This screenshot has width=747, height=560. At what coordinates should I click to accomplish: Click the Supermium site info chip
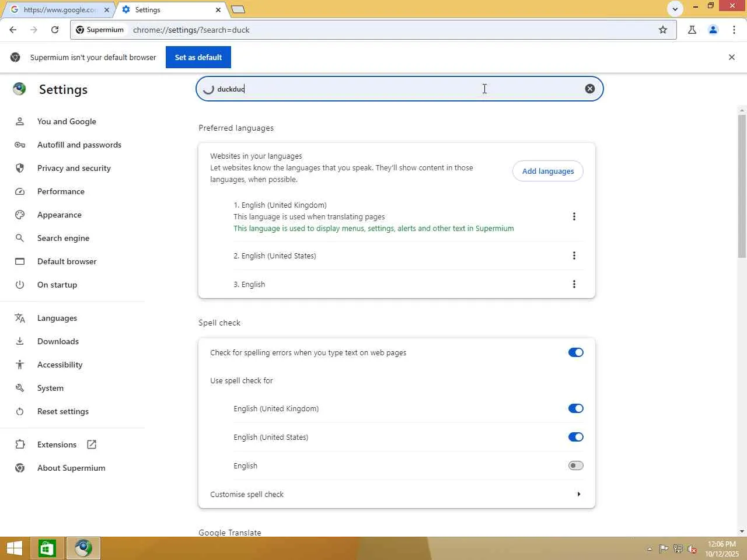click(100, 30)
